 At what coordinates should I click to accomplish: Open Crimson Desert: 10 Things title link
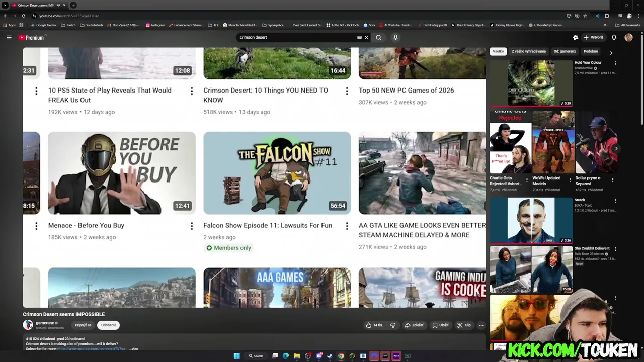tap(265, 95)
